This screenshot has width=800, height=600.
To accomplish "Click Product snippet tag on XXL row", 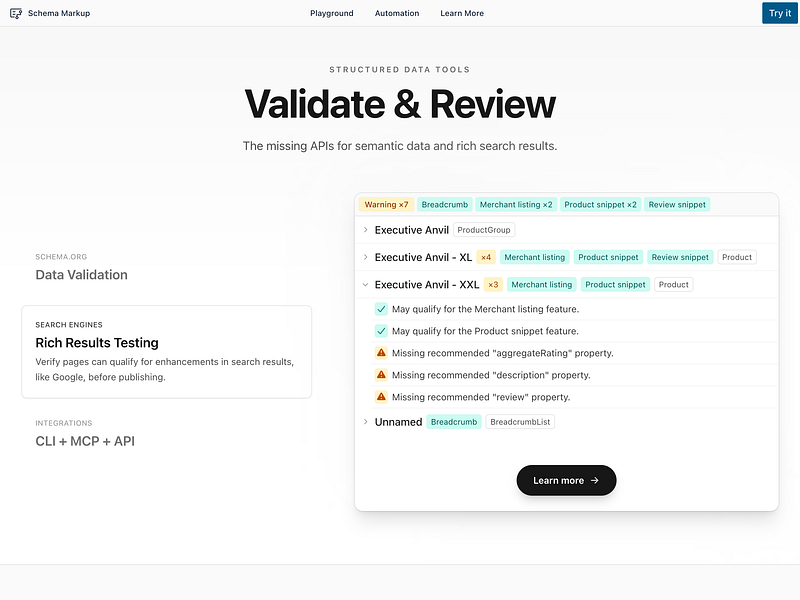I will coord(615,285).
